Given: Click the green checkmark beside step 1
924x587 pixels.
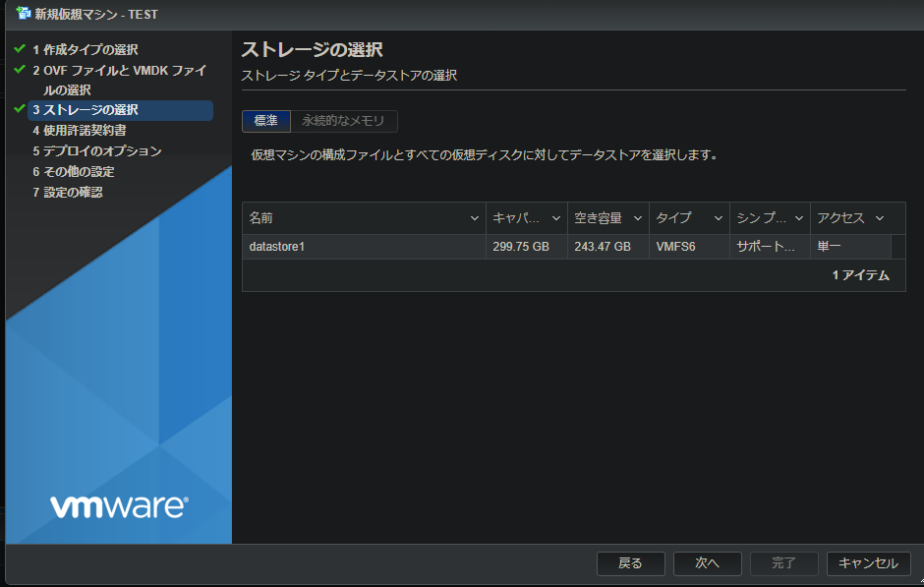Looking at the screenshot, I should click(18, 47).
